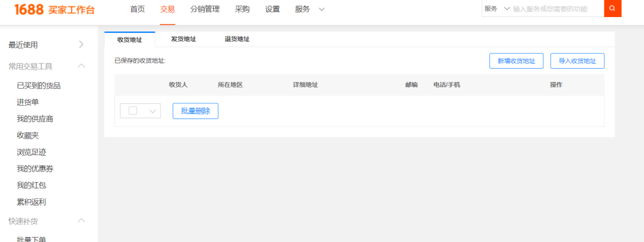Focus the 输入服务或您需要的功能 search field

coord(557,9)
